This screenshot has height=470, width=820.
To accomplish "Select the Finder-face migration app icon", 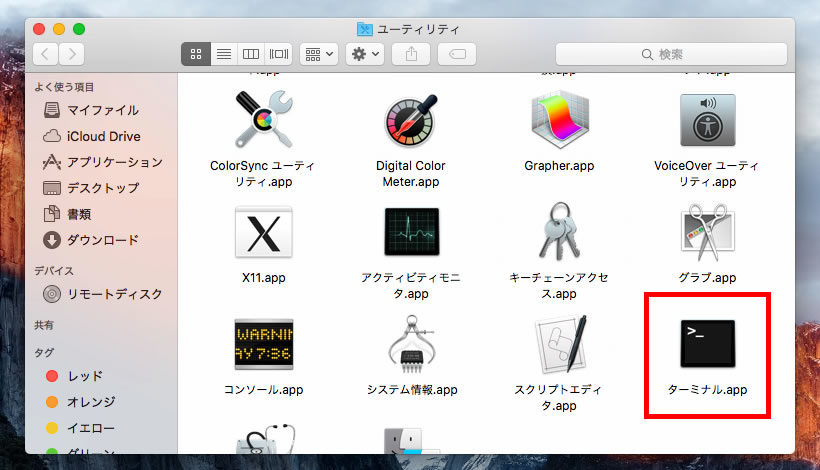I will (412, 440).
